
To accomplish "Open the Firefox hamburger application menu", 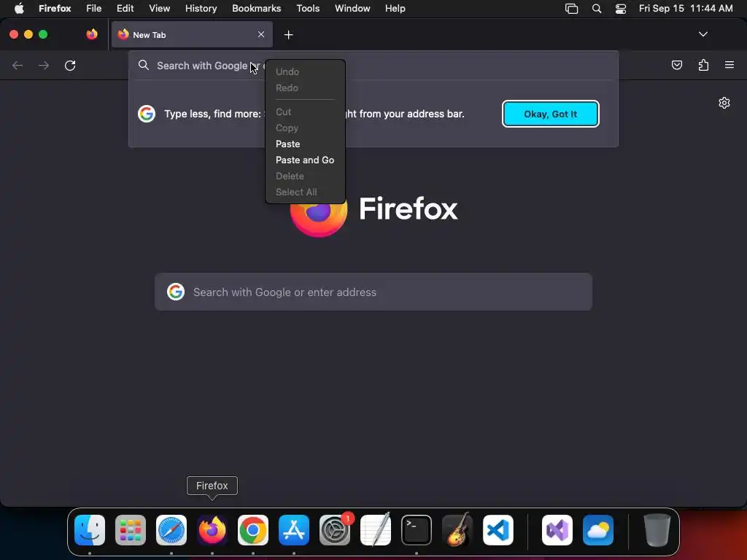I will coord(729,65).
